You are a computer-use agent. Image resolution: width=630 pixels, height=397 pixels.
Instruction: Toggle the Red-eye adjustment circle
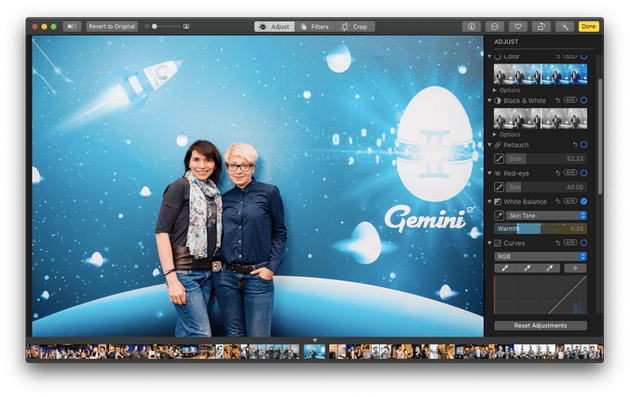pos(584,173)
